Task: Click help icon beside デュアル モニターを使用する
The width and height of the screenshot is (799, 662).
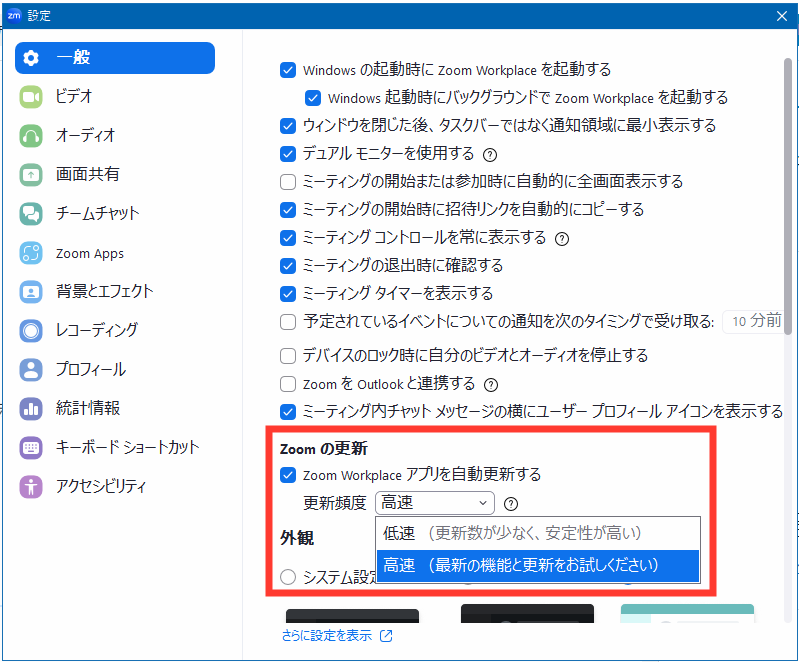Action: tap(490, 155)
